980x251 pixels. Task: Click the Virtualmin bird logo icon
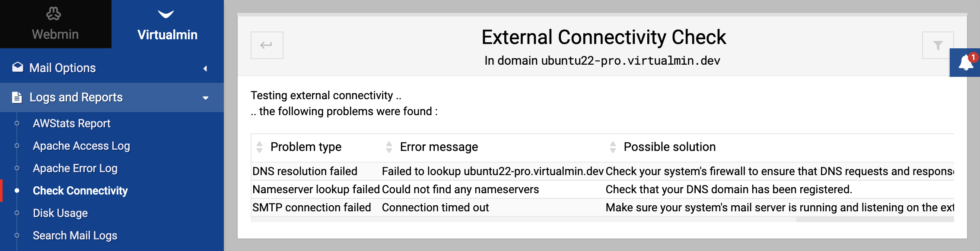click(x=166, y=14)
